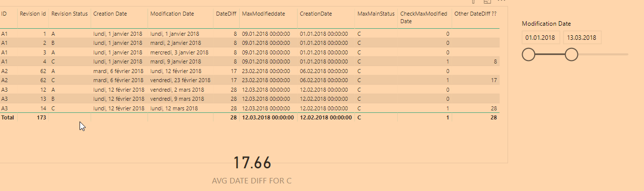The width and height of the screenshot is (644, 191).
Task: Select the Total row label
Action: [x=8, y=117]
